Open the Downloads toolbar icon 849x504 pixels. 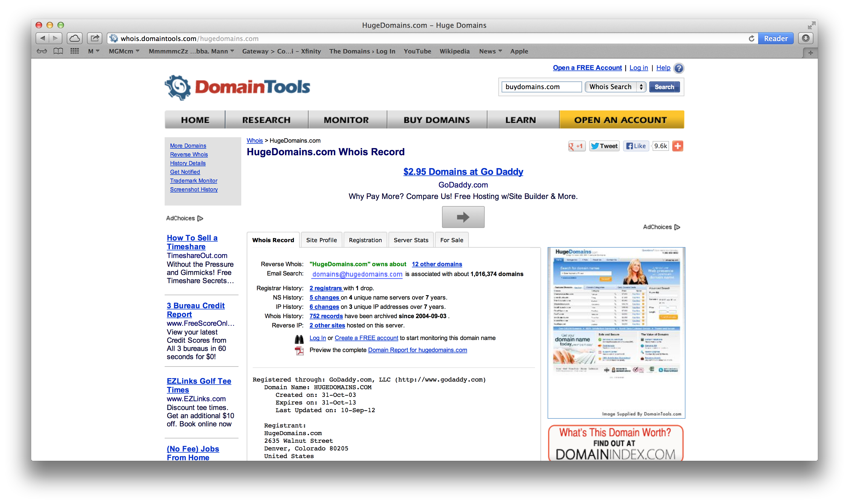click(x=805, y=38)
